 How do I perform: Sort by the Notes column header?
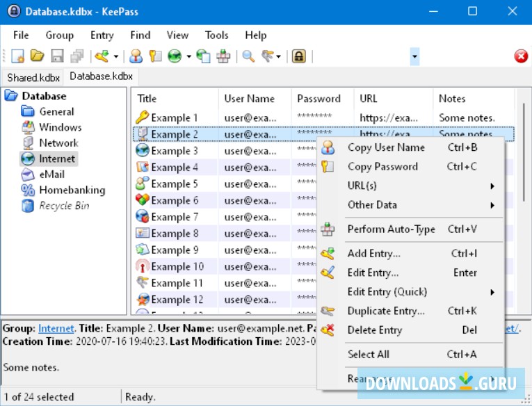click(x=474, y=99)
